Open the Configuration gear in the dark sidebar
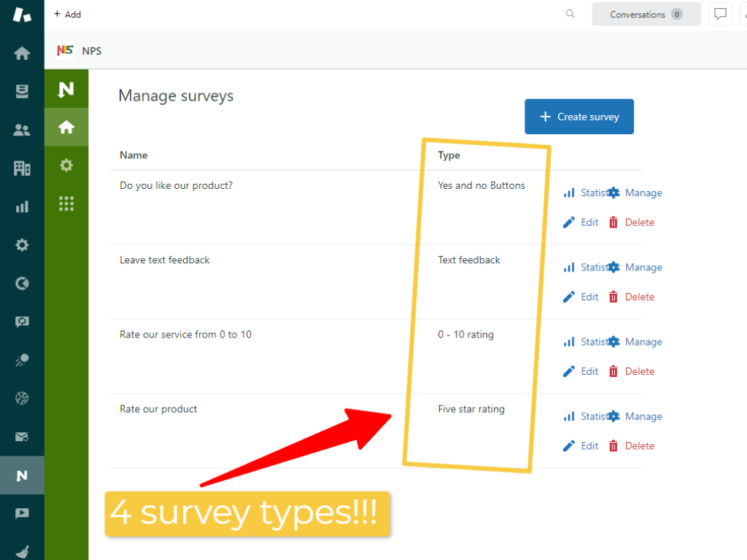Viewport: 747px width, 560px height. click(22, 245)
